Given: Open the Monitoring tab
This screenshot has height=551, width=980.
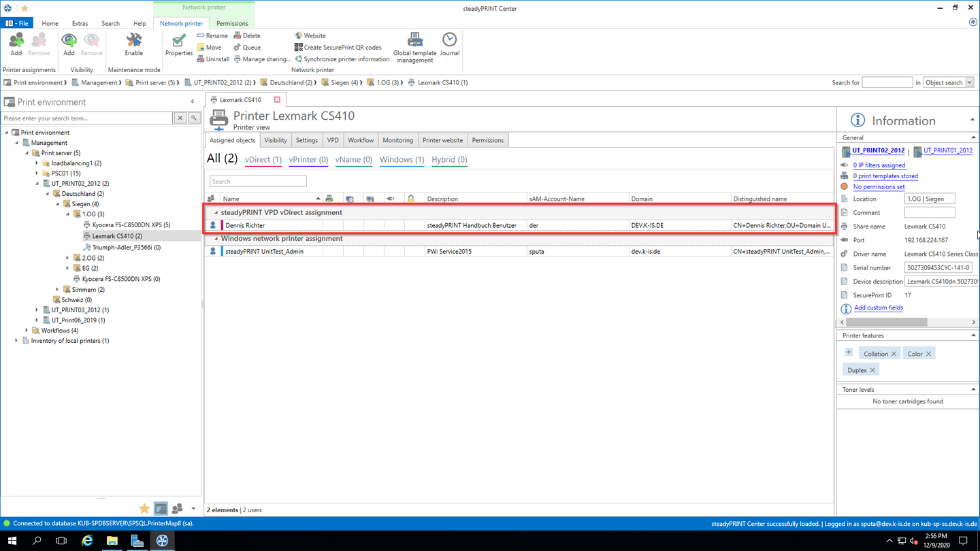Looking at the screenshot, I should click(x=397, y=140).
